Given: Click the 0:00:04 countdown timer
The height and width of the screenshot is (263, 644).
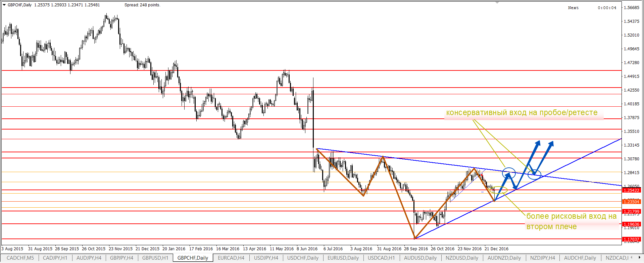Looking at the screenshot, I should click(x=607, y=8).
